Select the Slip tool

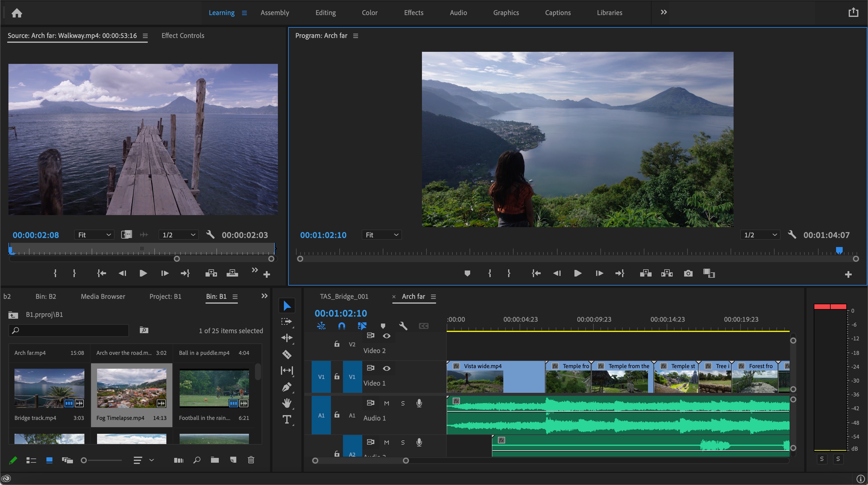click(x=287, y=371)
